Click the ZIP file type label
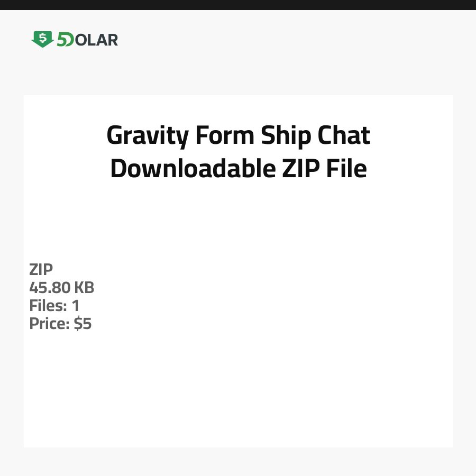The width and height of the screenshot is (476, 476). coord(41,270)
